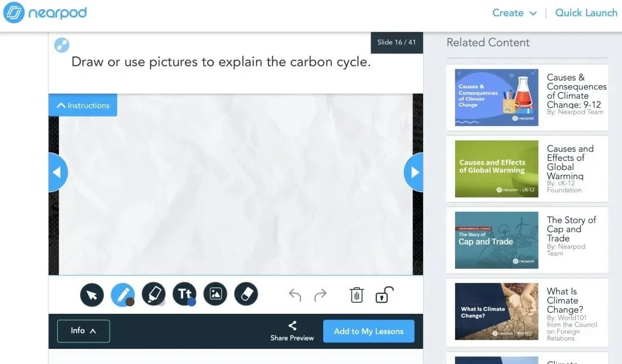Click the Nearpod logo

click(46, 13)
